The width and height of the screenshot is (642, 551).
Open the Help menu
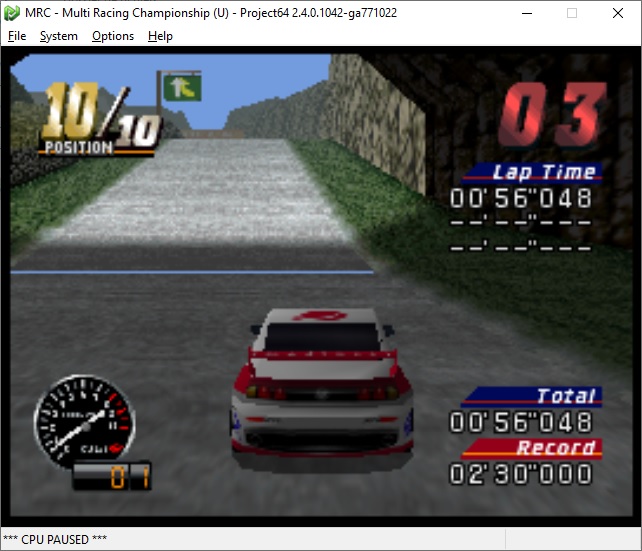click(x=160, y=36)
